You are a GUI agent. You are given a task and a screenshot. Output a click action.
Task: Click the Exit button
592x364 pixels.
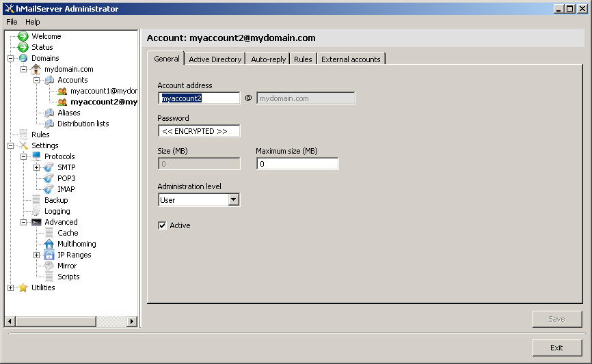(557, 348)
